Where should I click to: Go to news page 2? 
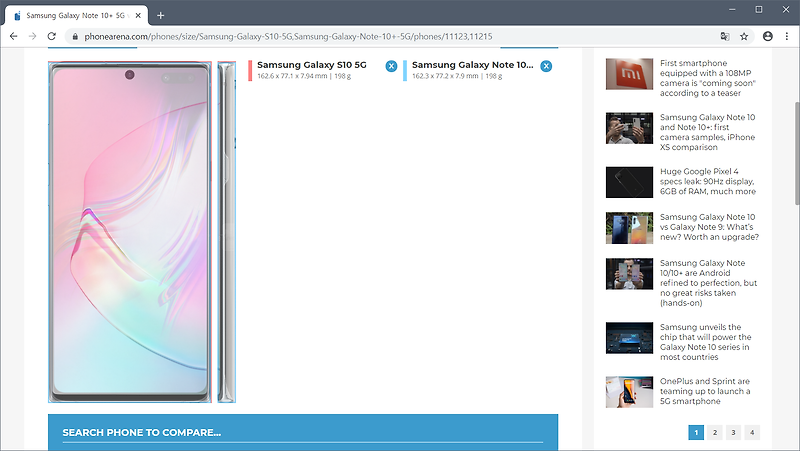pyautogui.click(x=715, y=432)
